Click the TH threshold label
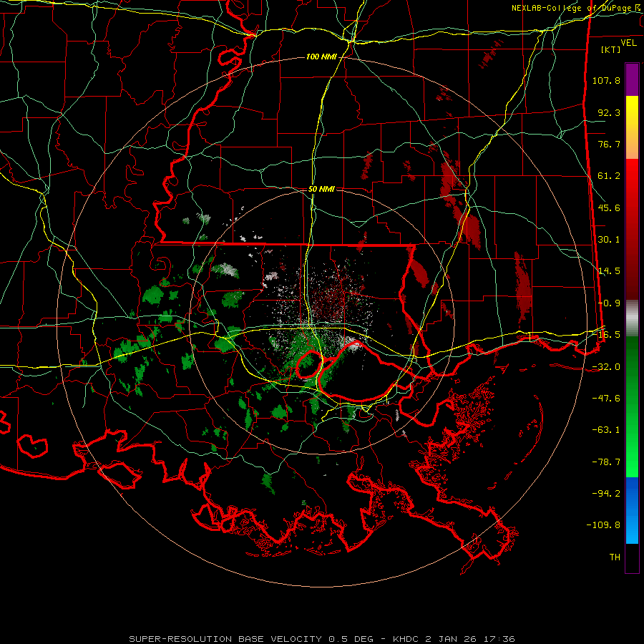Image resolution: width=644 pixels, height=644 pixels. coord(615,557)
